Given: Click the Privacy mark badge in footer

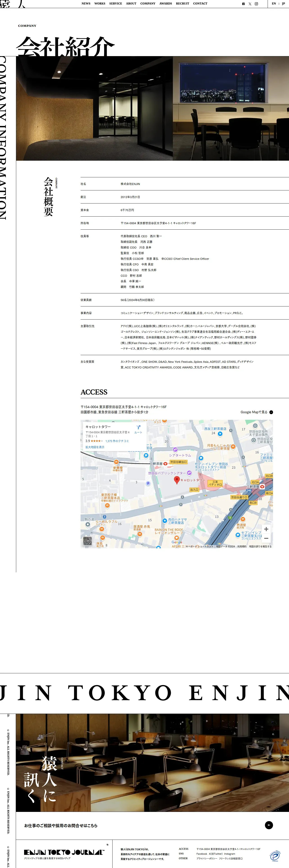Looking at the screenshot, I should point(275,856).
